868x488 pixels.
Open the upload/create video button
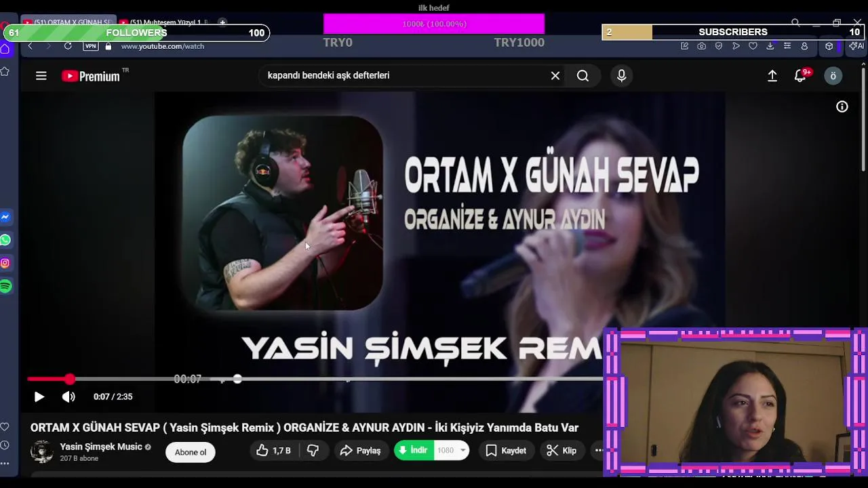click(x=772, y=76)
